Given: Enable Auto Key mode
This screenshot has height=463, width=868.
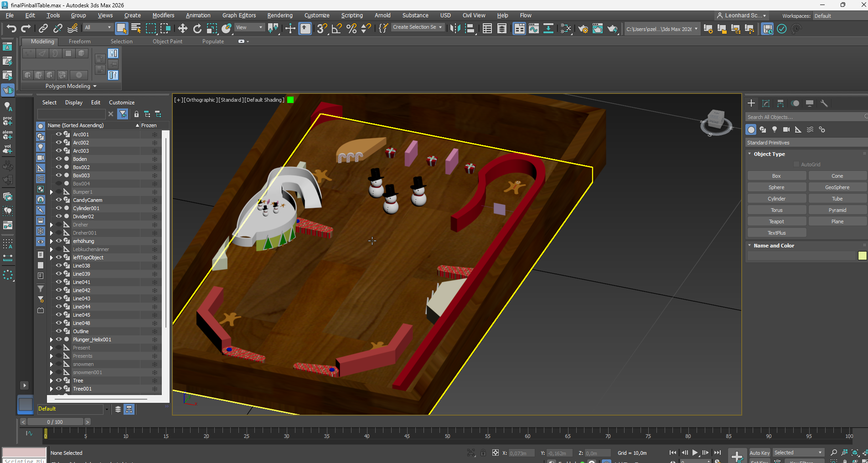Looking at the screenshot, I should pos(759,453).
